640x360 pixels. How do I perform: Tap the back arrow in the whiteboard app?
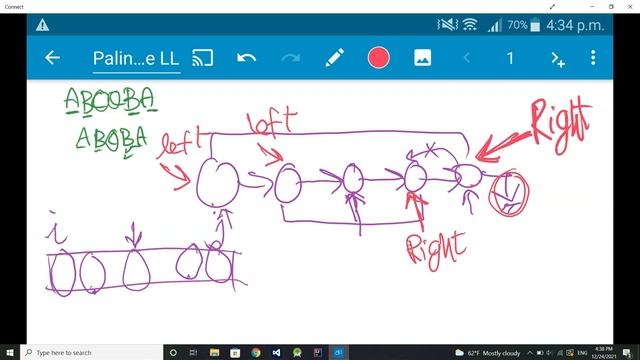52,58
